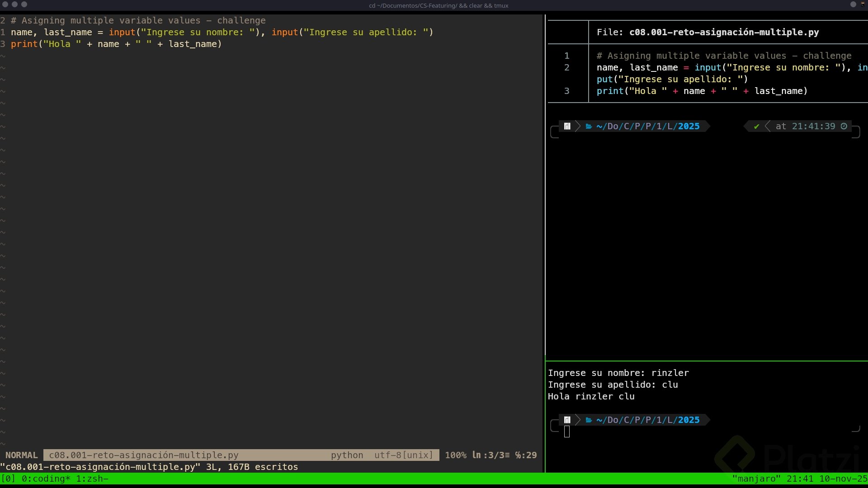The image size is (868, 488).
Task: Click the NORMAL mode indicator in Vim's statusline
Action: coord(21,455)
